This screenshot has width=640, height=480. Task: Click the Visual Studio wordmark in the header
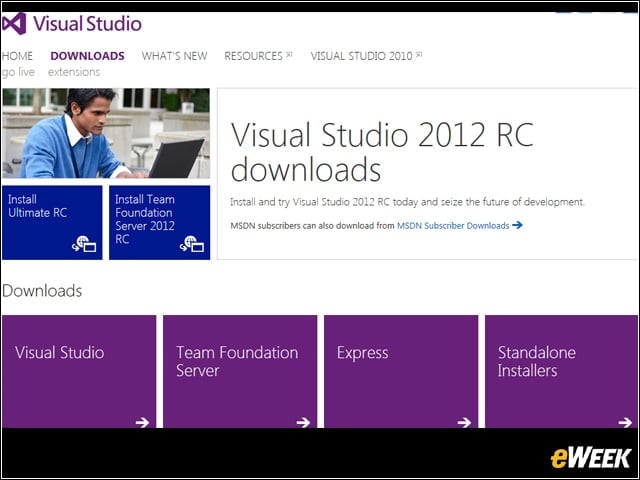point(87,24)
